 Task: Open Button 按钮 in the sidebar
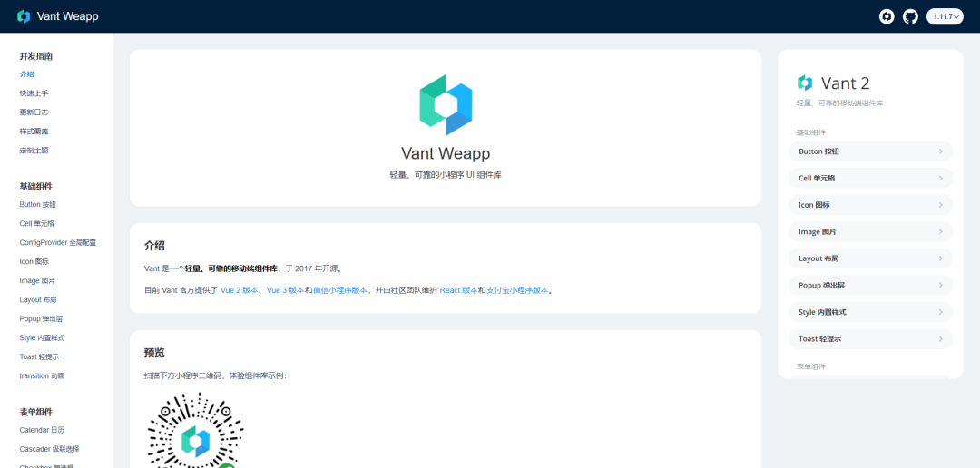38,204
